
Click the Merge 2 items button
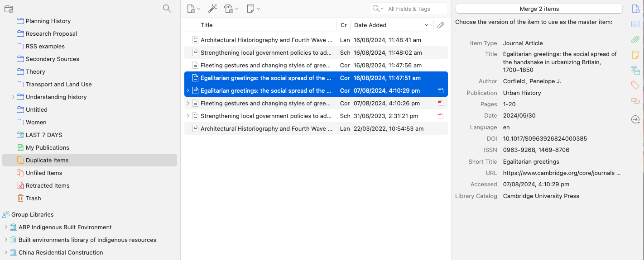(x=539, y=9)
